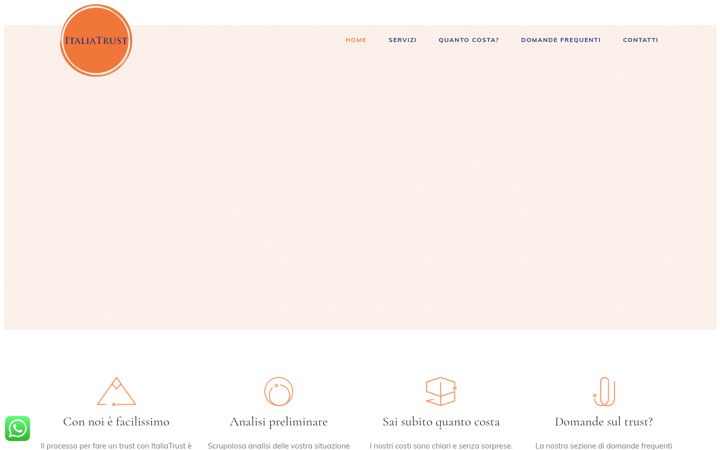The width and height of the screenshot is (720, 450).
Task: Open the Contatti menu item
Action: click(640, 40)
